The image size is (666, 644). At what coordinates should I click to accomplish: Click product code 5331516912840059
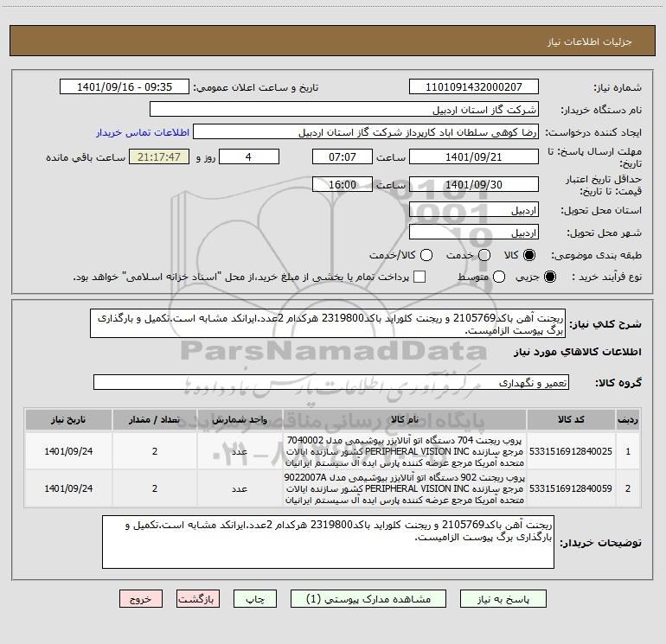571,488
